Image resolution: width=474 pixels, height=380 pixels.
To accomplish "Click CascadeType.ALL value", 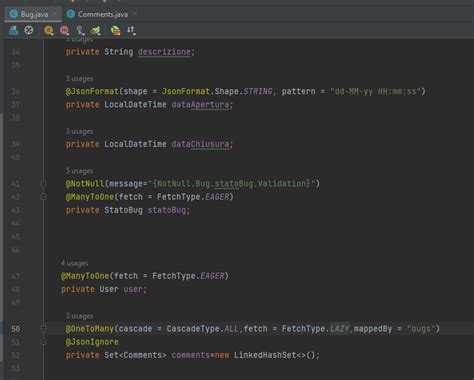I will (202, 329).
